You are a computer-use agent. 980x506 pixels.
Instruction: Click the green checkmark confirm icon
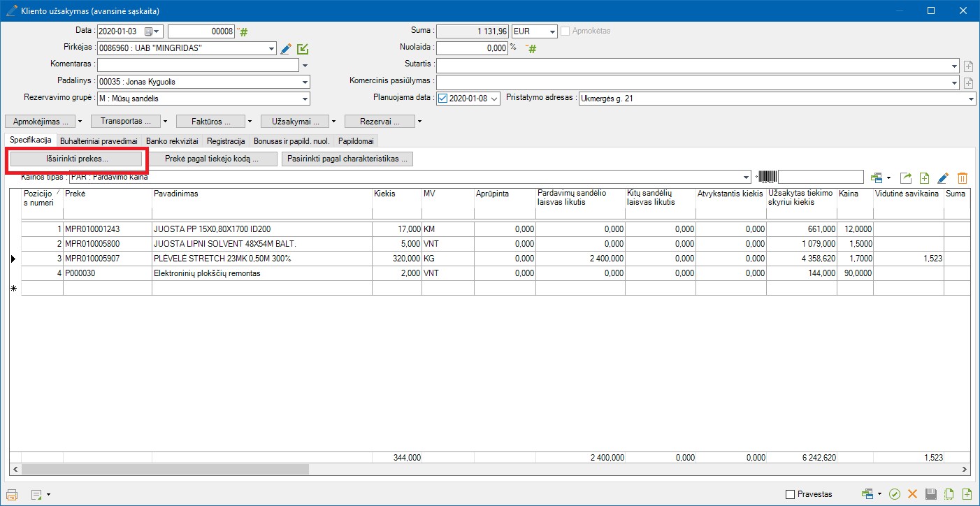coord(895,494)
